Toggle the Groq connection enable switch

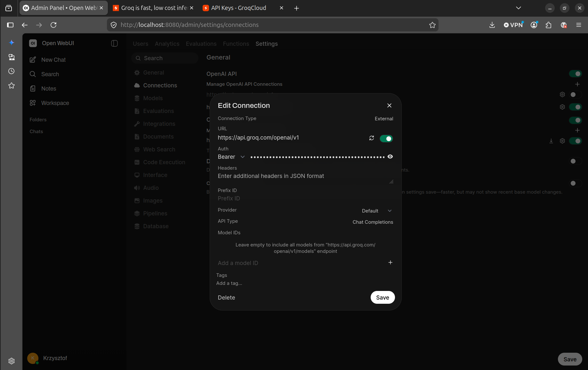pyautogui.click(x=386, y=139)
